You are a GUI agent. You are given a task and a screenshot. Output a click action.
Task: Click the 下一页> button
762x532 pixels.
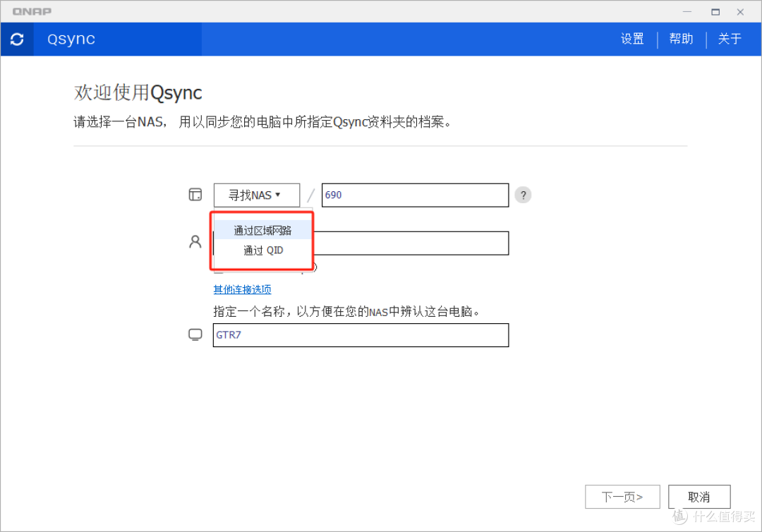click(x=622, y=497)
